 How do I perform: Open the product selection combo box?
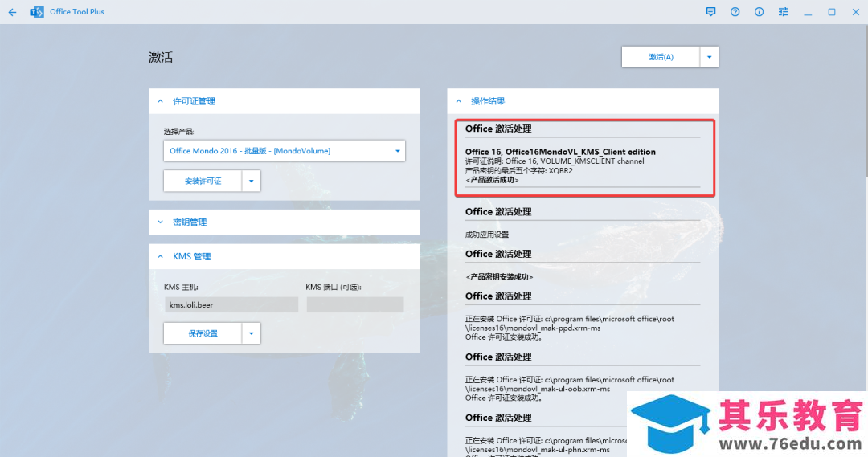[x=284, y=150]
